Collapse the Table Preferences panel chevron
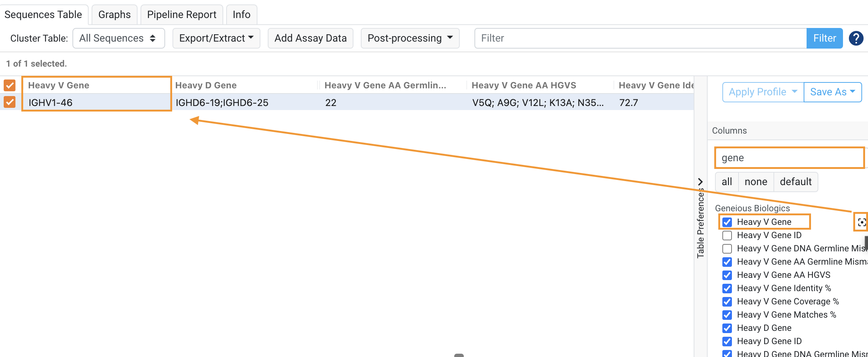Viewport: 868px width, 357px height. (x=700, y=181)
